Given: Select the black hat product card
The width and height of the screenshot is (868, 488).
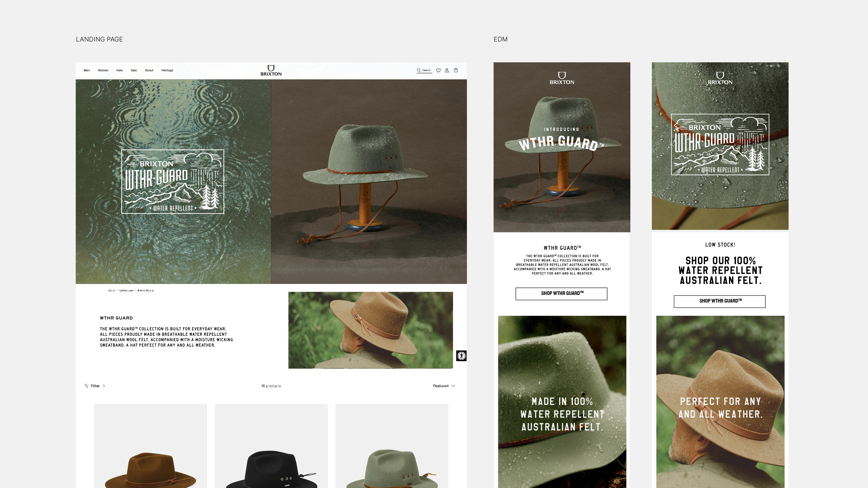Looking at the screenshot, I should pos(271,446).
